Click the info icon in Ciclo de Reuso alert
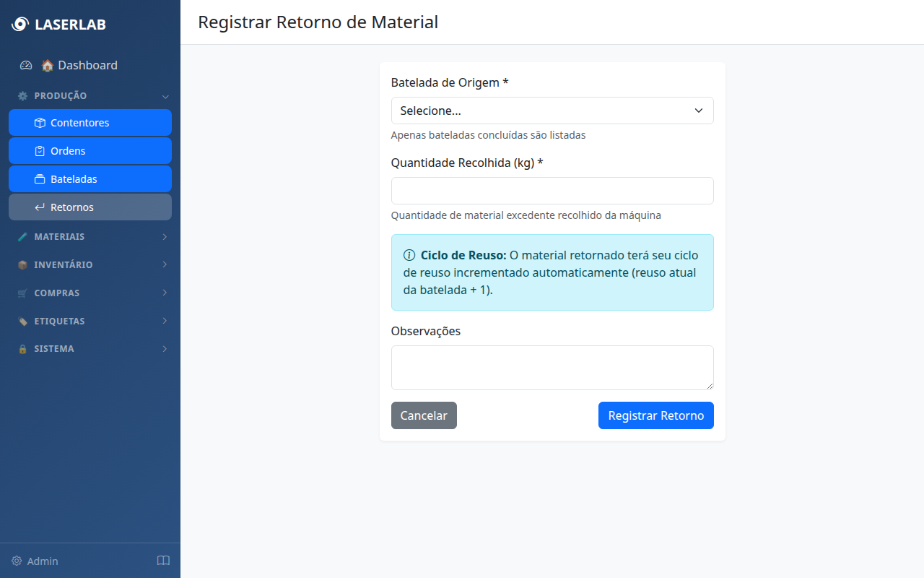Screen dimensions: 924x578 (409, 255)
